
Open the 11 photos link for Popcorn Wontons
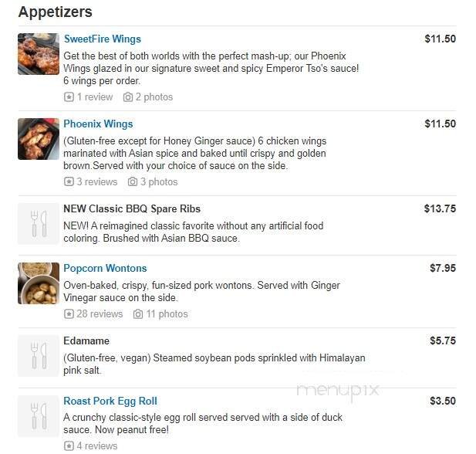167,314
